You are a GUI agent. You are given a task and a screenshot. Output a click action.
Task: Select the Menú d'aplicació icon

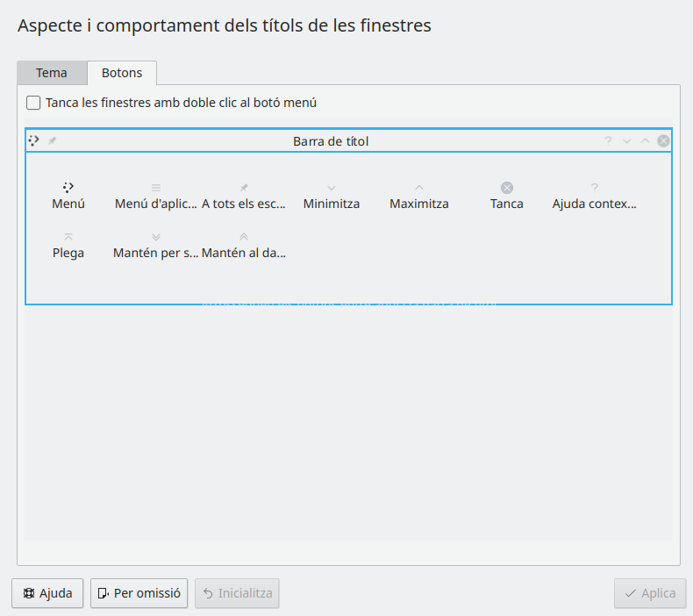tap(156, 187)
